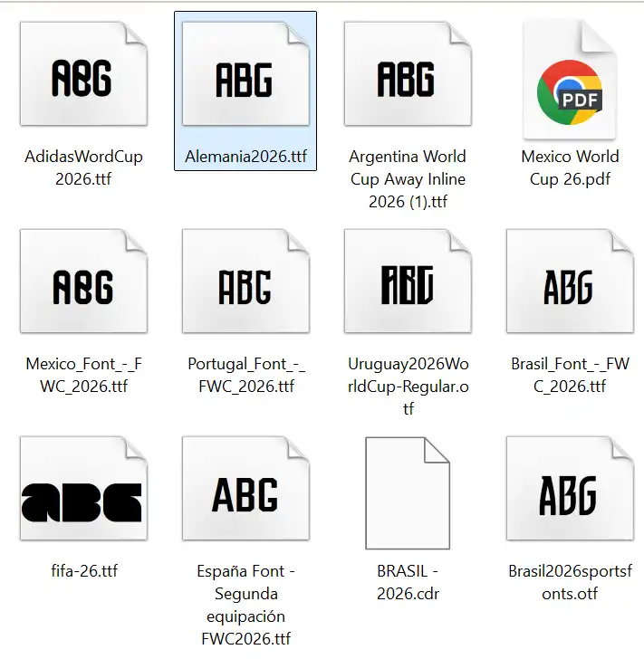Click the label 'Brasil2026sportsfonts.otf'
Screen dimensions: 644x659
(570, 582)
